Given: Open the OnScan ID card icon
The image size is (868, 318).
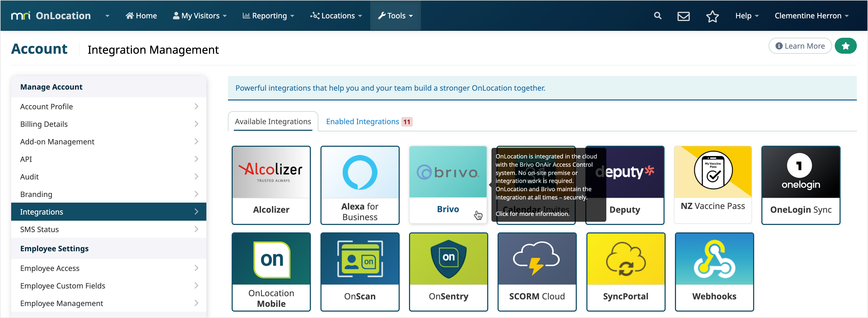Looking at the screenshot, I should (x=360, y=259).
